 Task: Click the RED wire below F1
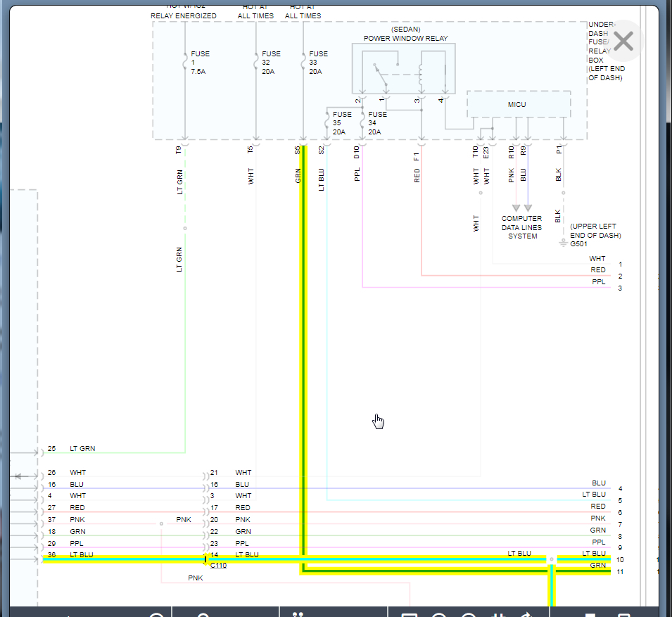point(421,212)
